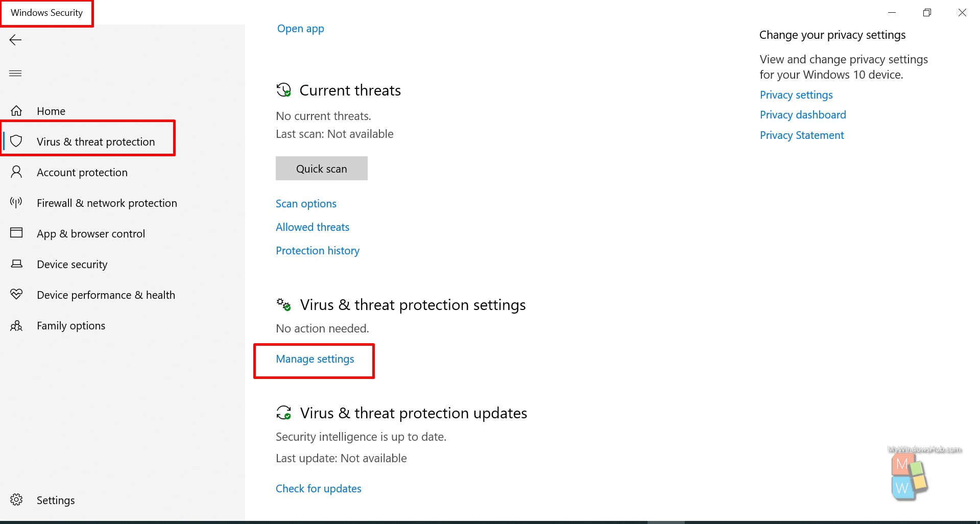Open Privacy settings link

click(796, 94)
